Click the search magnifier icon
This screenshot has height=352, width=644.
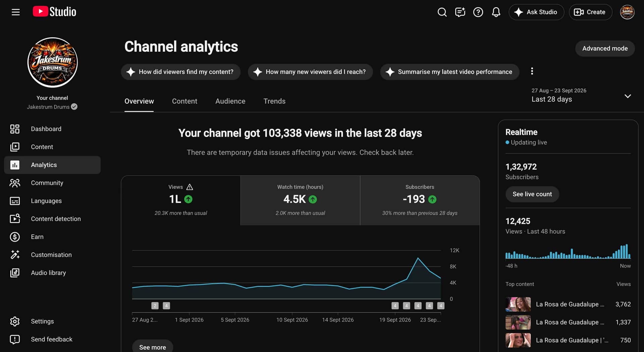(442, 12)
